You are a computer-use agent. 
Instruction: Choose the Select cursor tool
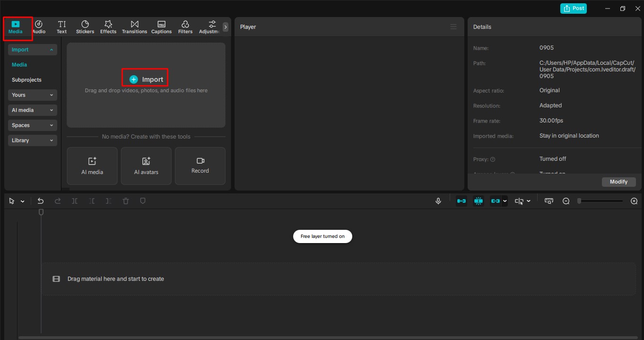[x=12, y=201]
